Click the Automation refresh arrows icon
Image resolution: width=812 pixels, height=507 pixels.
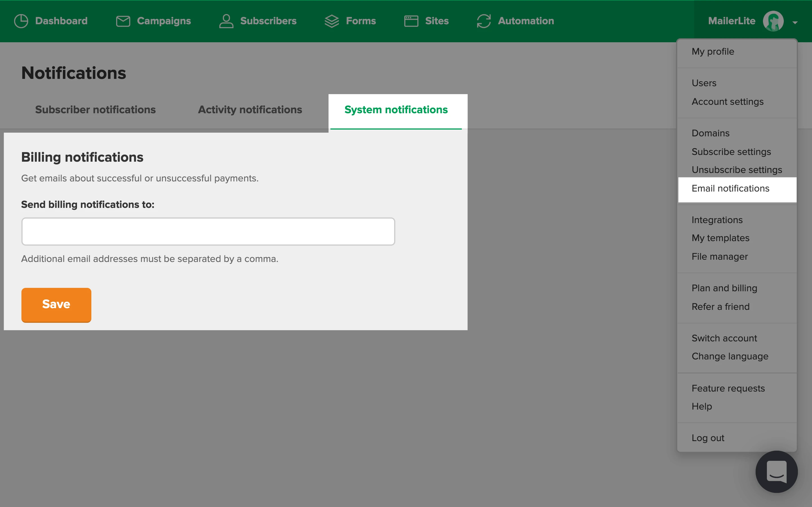(484, 21)
